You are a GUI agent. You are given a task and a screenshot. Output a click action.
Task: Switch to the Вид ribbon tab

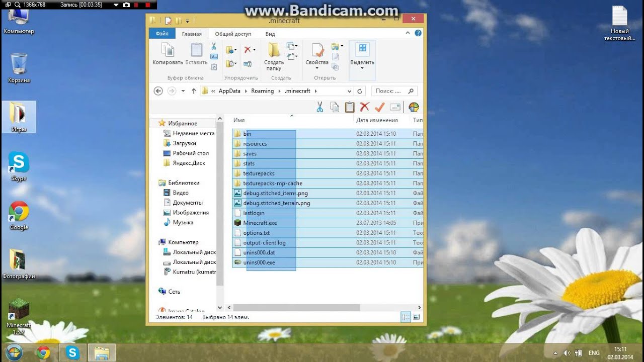tap(270, 34)
